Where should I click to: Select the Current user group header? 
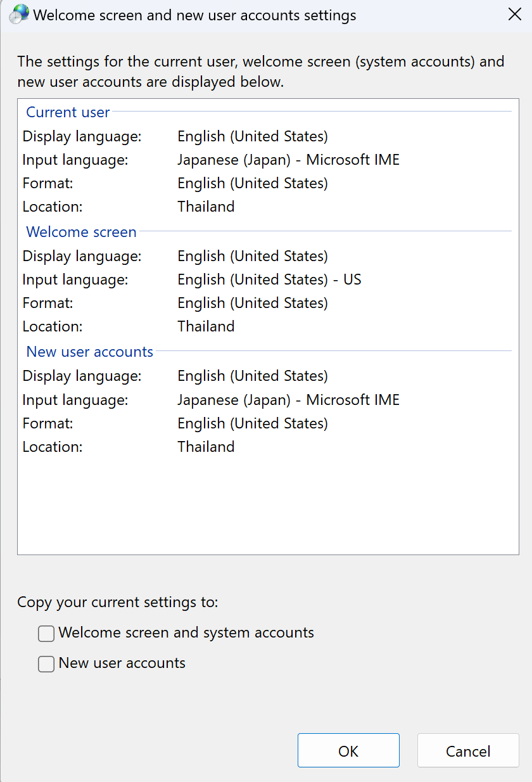click(x=68, y=112)
